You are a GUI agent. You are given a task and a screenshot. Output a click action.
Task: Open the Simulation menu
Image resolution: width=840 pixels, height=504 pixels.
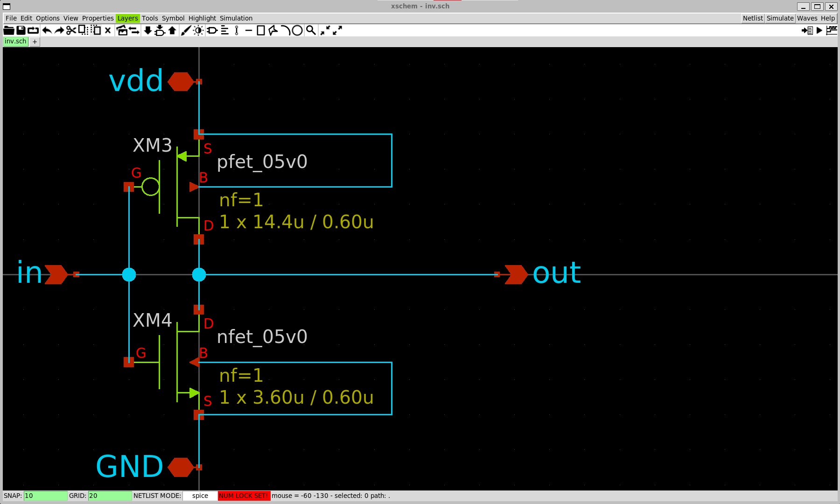coord(236,18)
